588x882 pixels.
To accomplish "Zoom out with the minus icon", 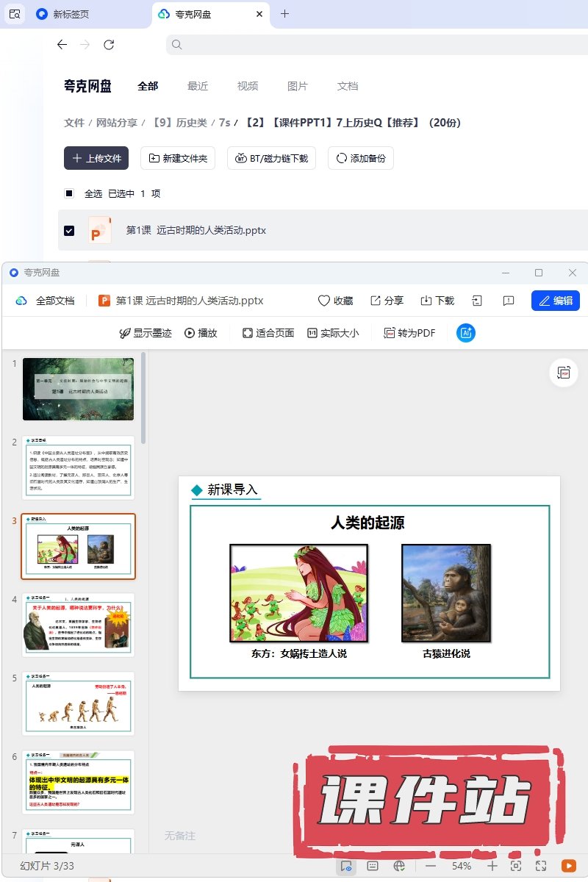I will (x=431, y=866).
